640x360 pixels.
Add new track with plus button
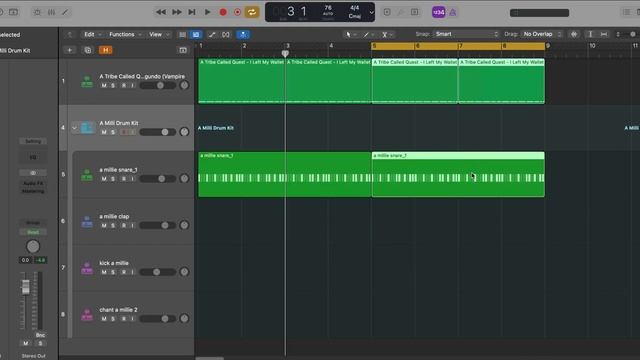click(70, 50)
